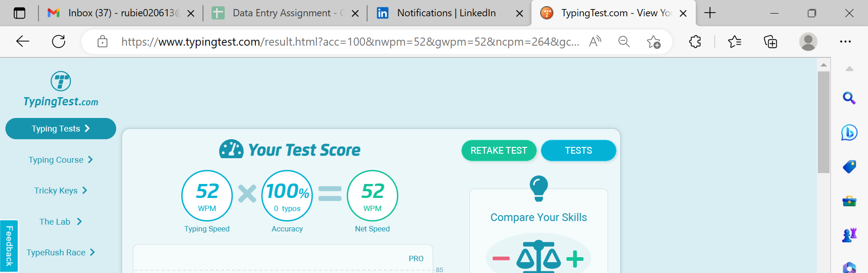Click the TESTS button
Image resolution: width=868 pixels, height=273 pixels.
578,151
